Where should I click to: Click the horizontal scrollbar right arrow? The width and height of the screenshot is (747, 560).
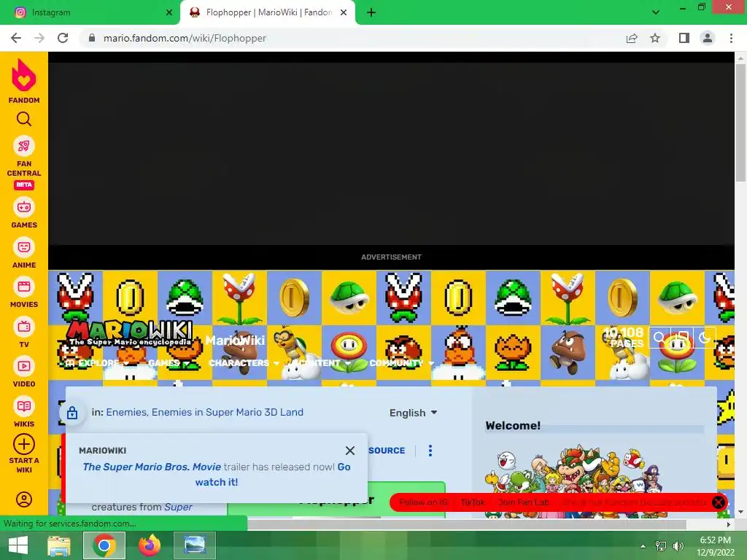(729, 525)
